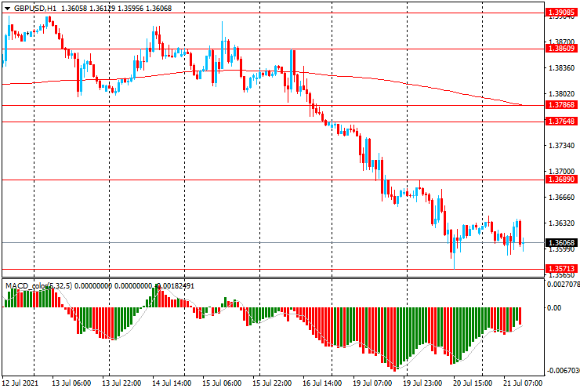Click the 21 Jul 07:00 time label
The height and width of the screenshot is (392, 580).
(523, 383)
